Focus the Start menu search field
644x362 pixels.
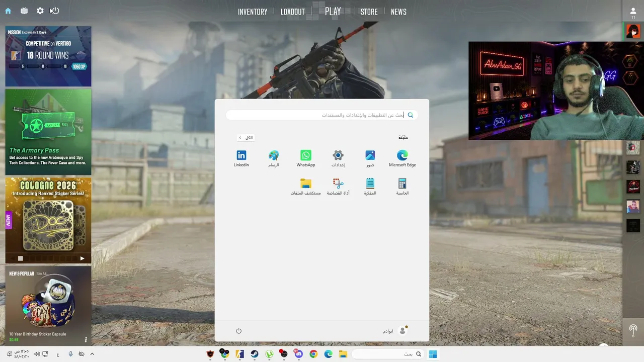[x=322, y=115]
